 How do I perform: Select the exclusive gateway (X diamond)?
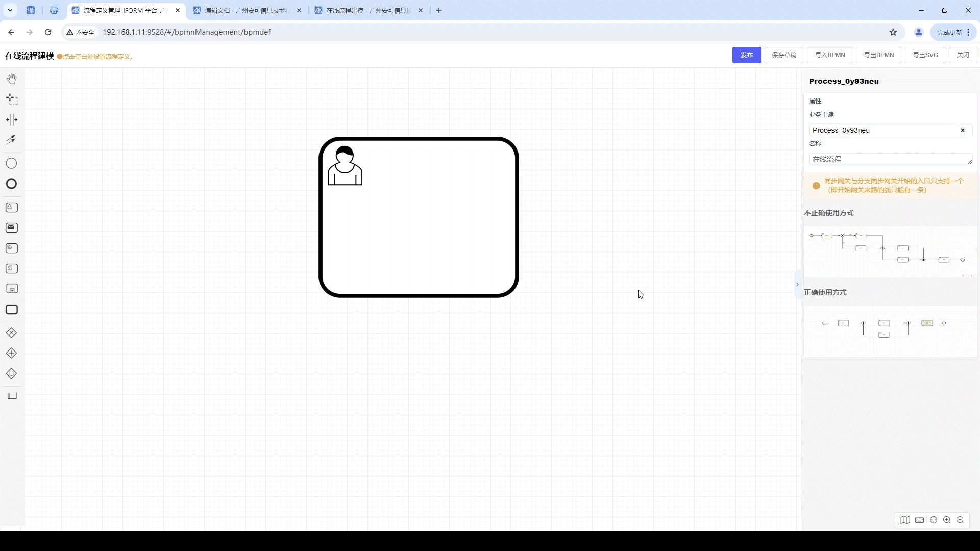pos(11,333)
